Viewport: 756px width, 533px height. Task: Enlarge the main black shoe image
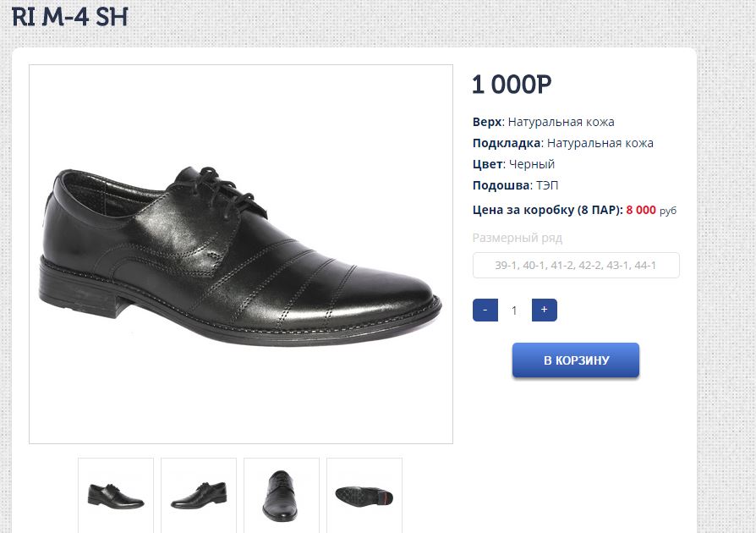point(241,254)
